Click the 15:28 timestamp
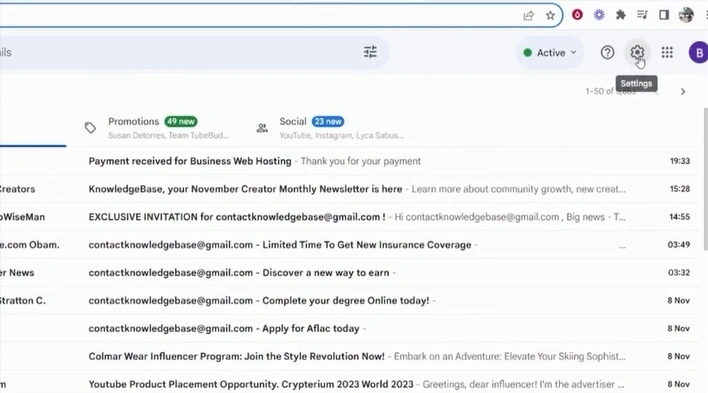The width and height of the screenshot is (708, 393). 680,189
